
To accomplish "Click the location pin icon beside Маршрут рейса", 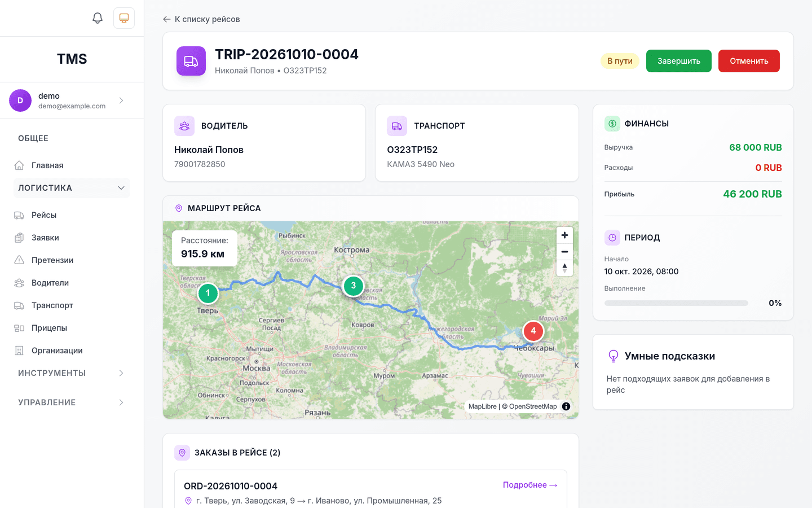I will pyautogui.click(x=179, y=208).
